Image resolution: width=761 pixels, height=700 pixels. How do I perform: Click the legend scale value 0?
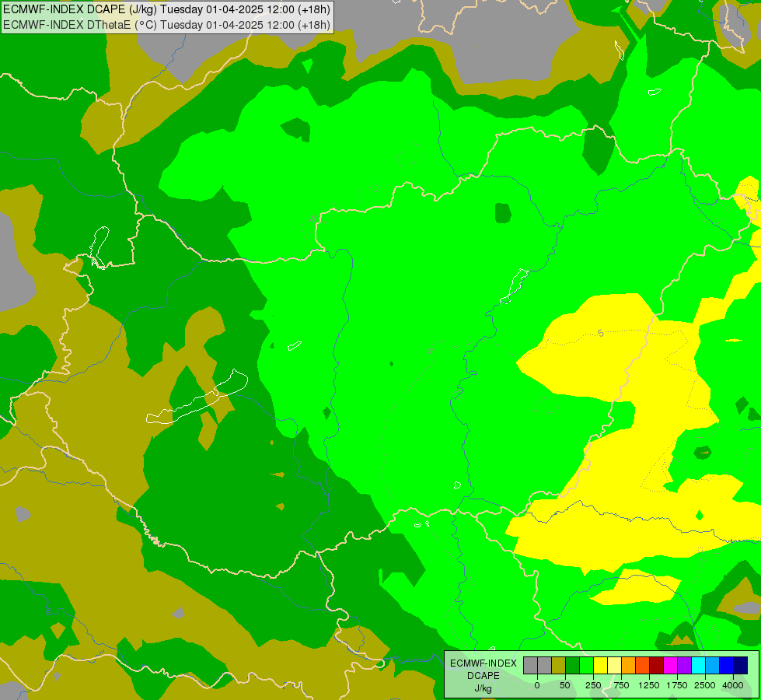[537, 685]
